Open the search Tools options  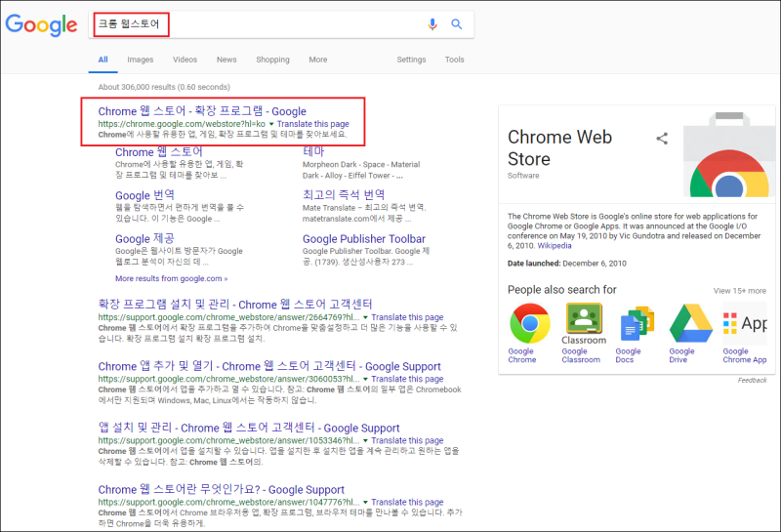pyautogui.click(x=454, y=60)
